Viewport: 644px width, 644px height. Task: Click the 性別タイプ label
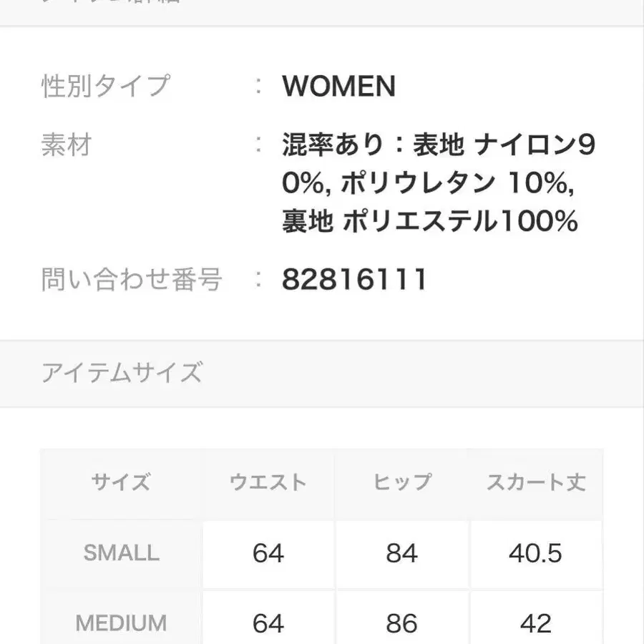[x=105, y=87]
